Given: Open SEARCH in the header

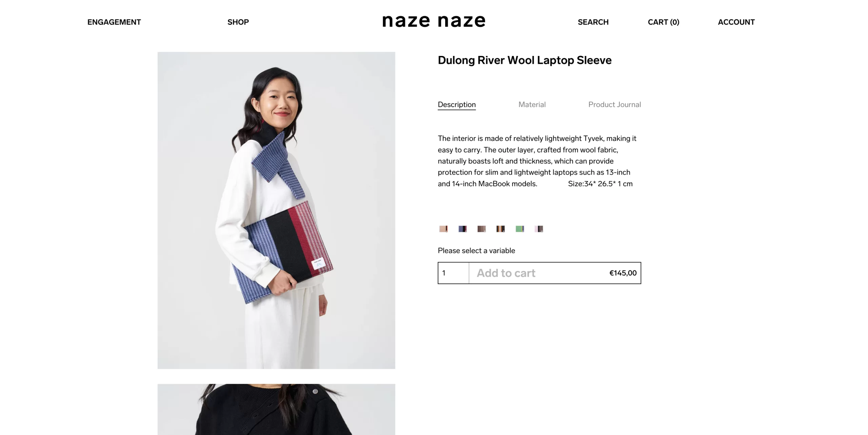Looking at the screenshot, I should click(x=593, y=22).
